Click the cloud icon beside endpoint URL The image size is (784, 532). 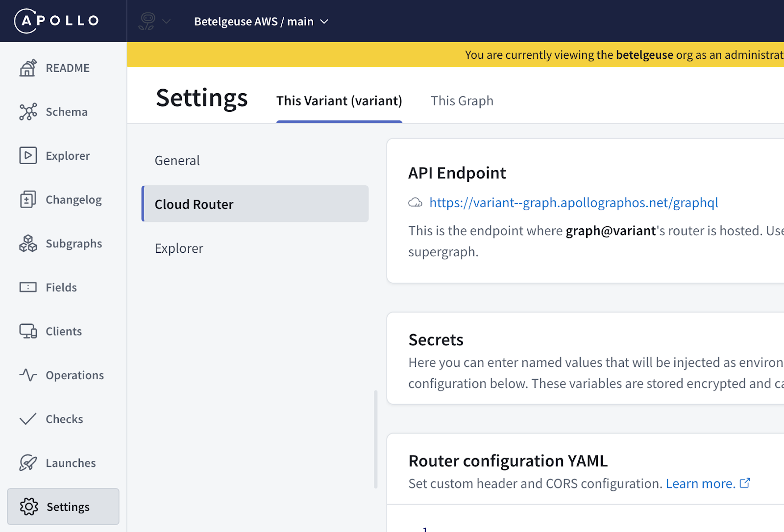(416, 203)
